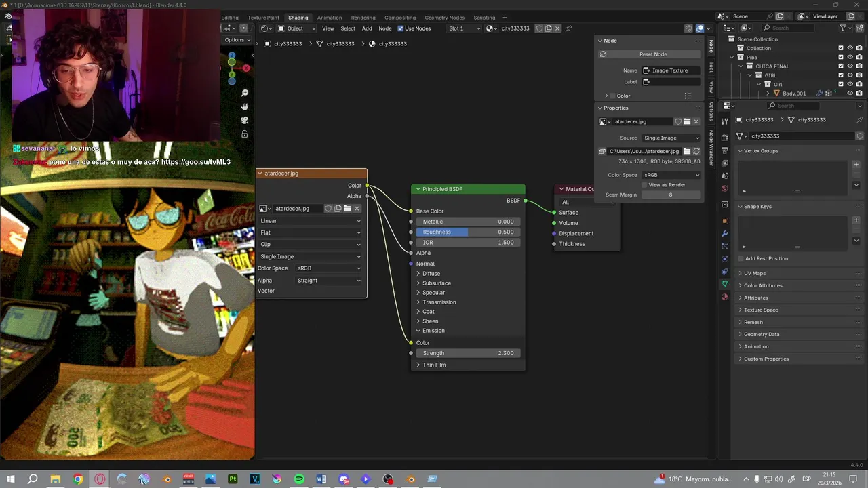Adjust the Emission Strength field
Screen dimensions: 868x488
coord(468,353)
